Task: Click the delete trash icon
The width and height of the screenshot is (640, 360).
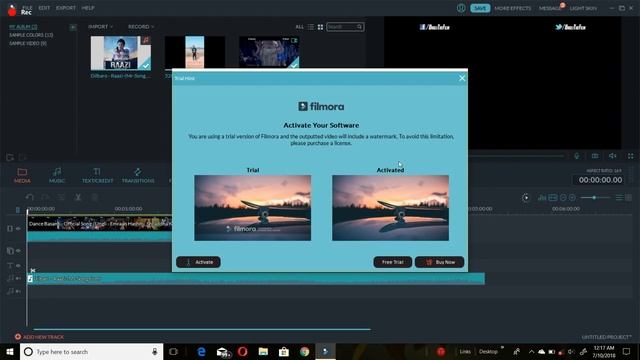Action: click(x=94, y=198)
